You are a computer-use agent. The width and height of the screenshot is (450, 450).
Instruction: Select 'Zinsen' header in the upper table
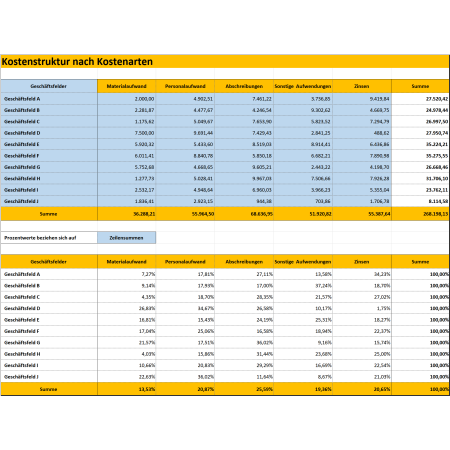click(362, 86)
